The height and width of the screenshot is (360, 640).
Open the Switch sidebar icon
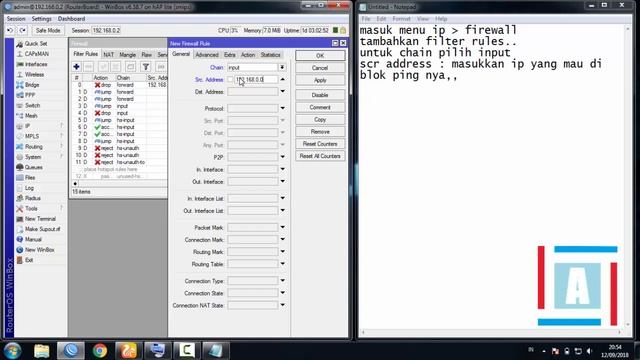click(x=19, y=105)
